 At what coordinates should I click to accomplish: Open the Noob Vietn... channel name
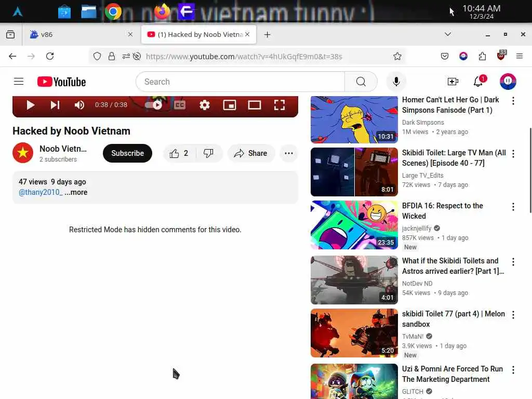pos(63,149)
